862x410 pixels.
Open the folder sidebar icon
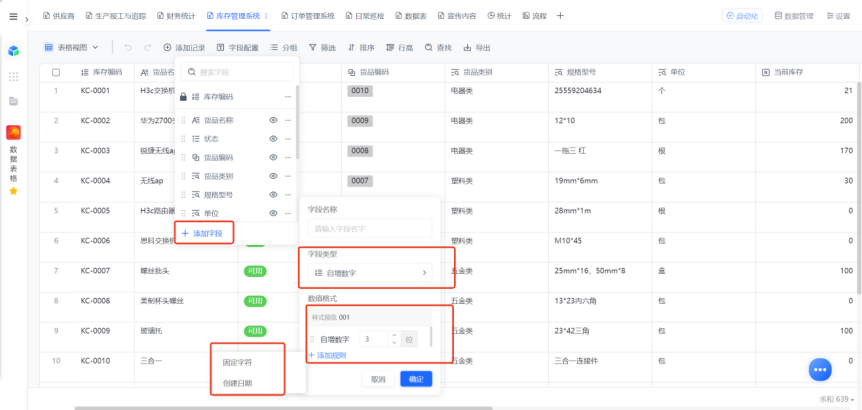click(13, 101)
